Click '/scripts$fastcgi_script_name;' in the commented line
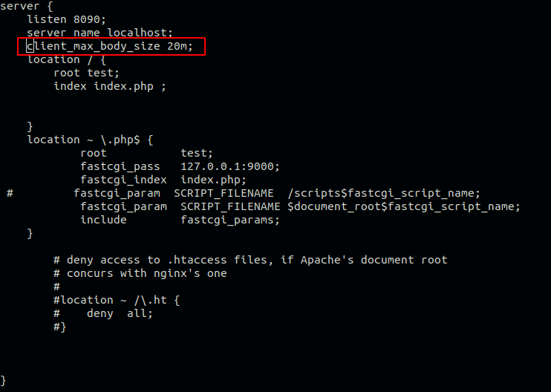Image resolution: width=551 pixels, height=392 pixels. pyautogui.click(x=384, y=193)
